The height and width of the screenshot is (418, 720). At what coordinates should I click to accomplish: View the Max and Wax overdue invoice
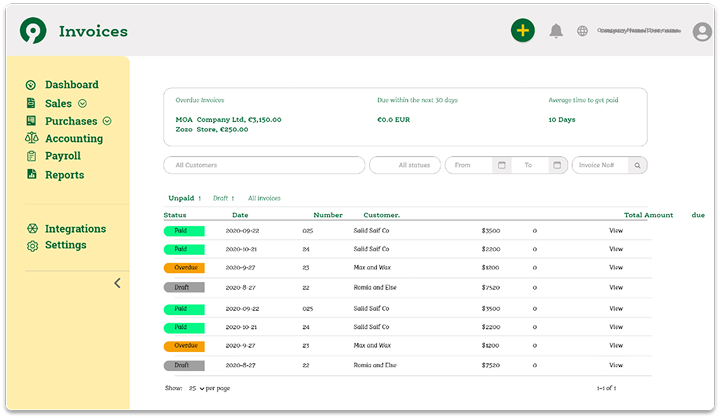(616, 268)
